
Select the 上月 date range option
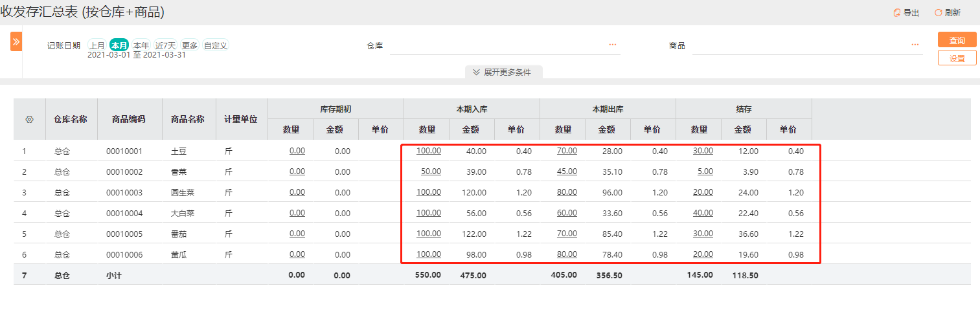click(x=97, y=45)
